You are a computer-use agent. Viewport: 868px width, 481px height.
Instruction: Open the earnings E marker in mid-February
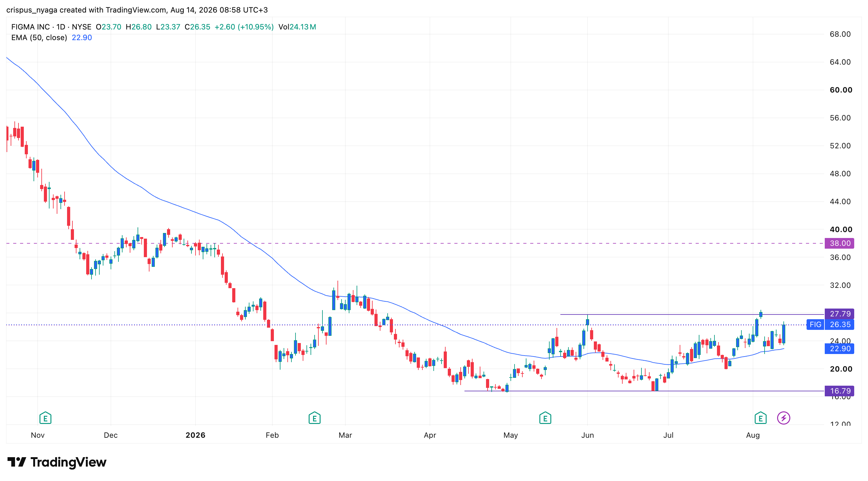(x=314, y=418)
